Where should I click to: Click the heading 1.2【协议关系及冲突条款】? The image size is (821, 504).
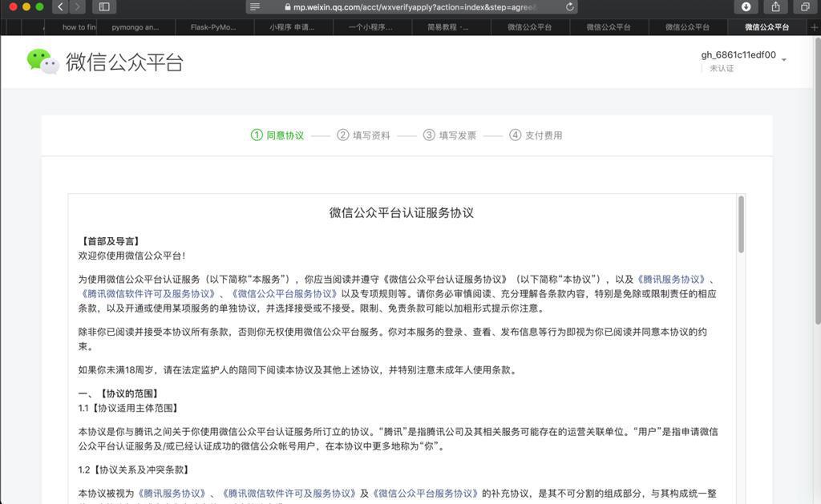point(134,470)
